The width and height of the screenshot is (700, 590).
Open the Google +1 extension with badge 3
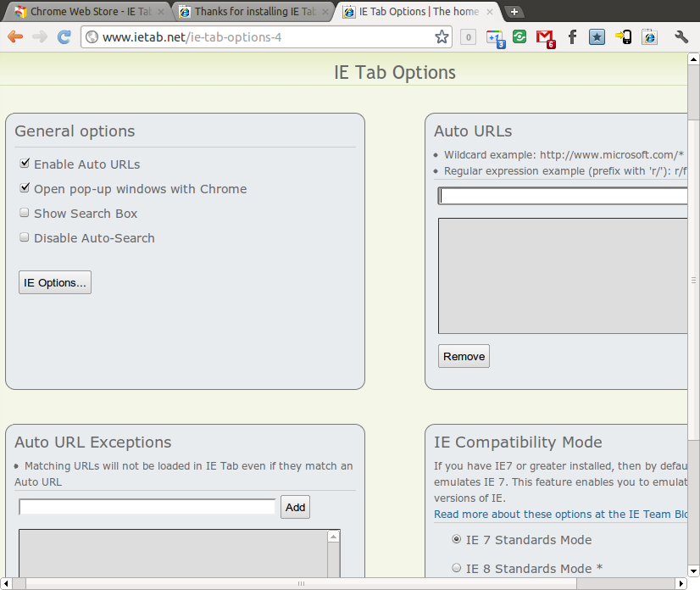(x=496, y=38)
